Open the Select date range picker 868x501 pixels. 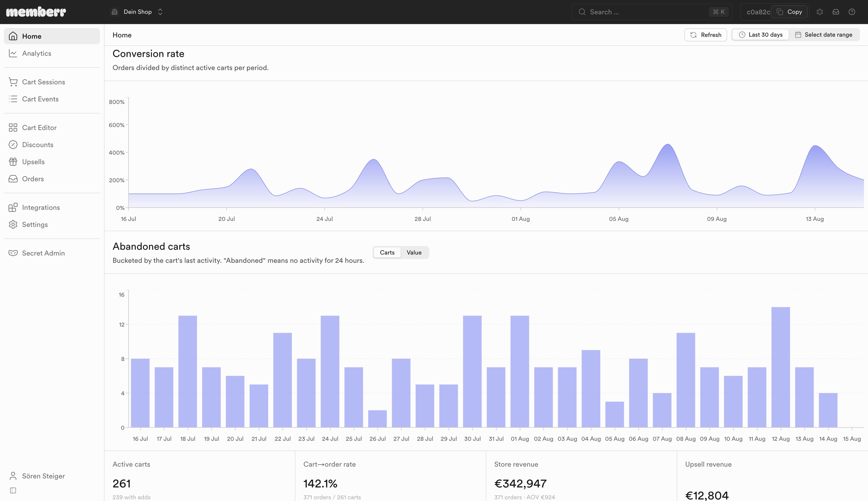824,35
